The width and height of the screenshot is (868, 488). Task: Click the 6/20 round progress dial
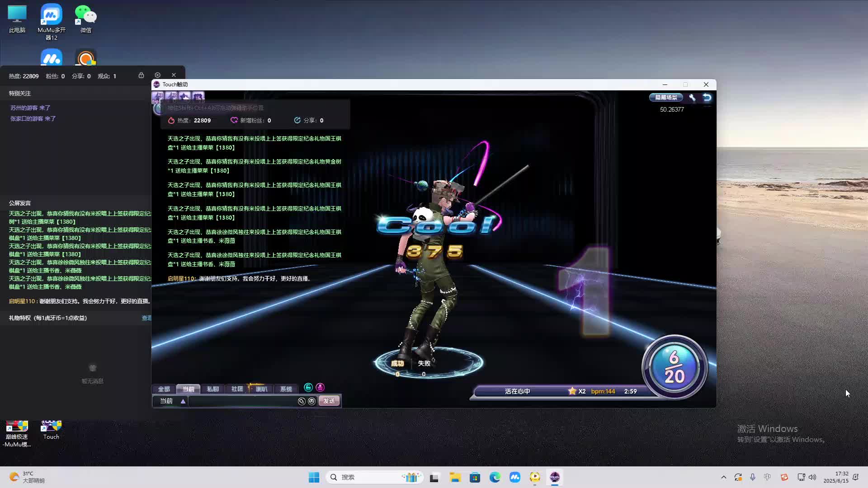(x=674, y=367)
